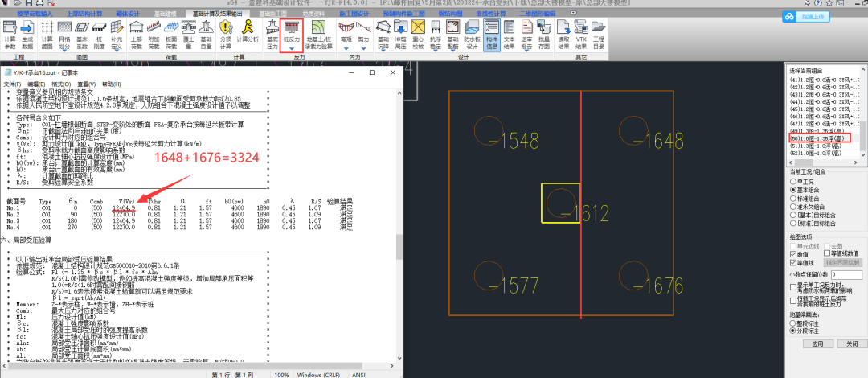Click the 拖拽上传 cloud upload button

tap(807, 17)
